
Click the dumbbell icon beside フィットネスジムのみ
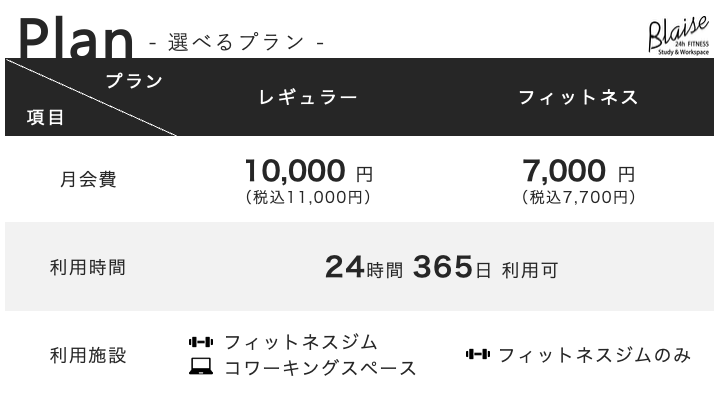tap(477, 355)
